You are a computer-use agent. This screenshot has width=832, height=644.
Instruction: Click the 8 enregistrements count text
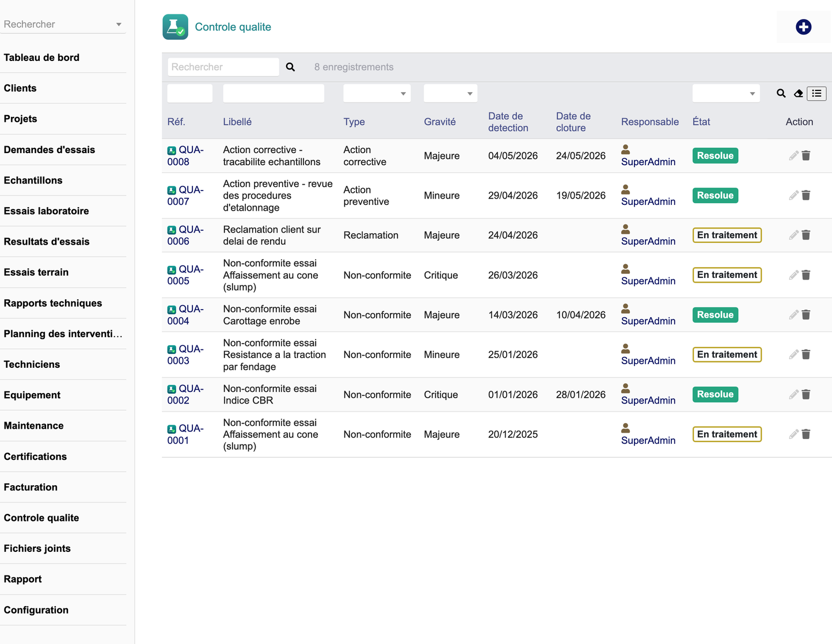[354, 67]
